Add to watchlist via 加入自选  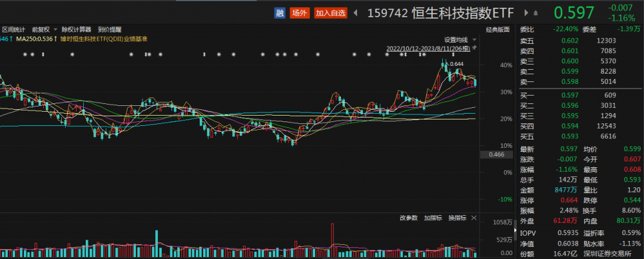tap(331, 12)
